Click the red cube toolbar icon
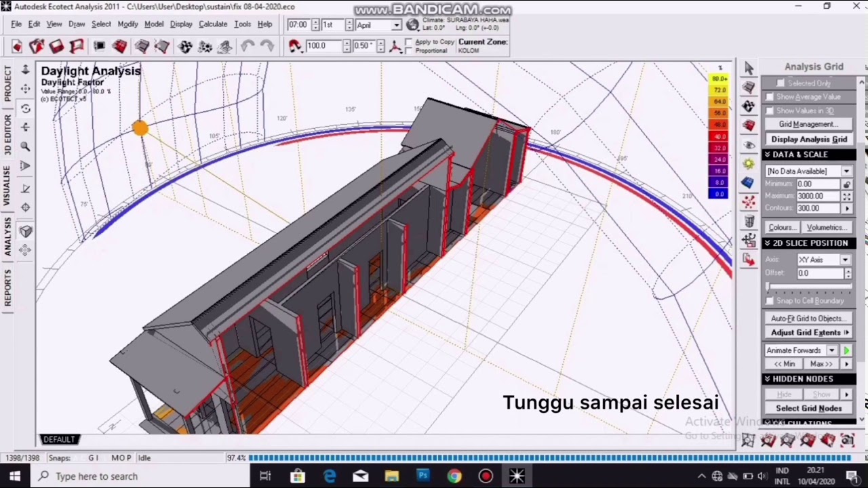Image resolution: width=868 pixels, height=488 pixels. pyautogui.click(x=119, y=46)
